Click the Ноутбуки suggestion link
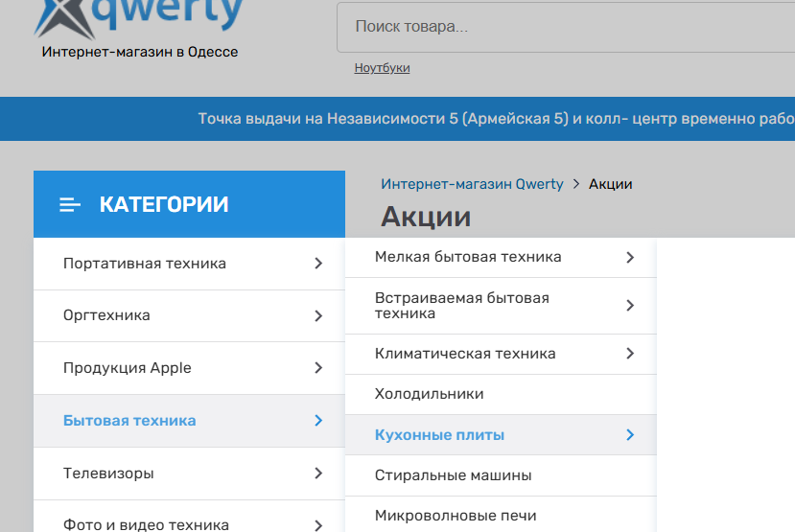 click(x=382, y=68)
